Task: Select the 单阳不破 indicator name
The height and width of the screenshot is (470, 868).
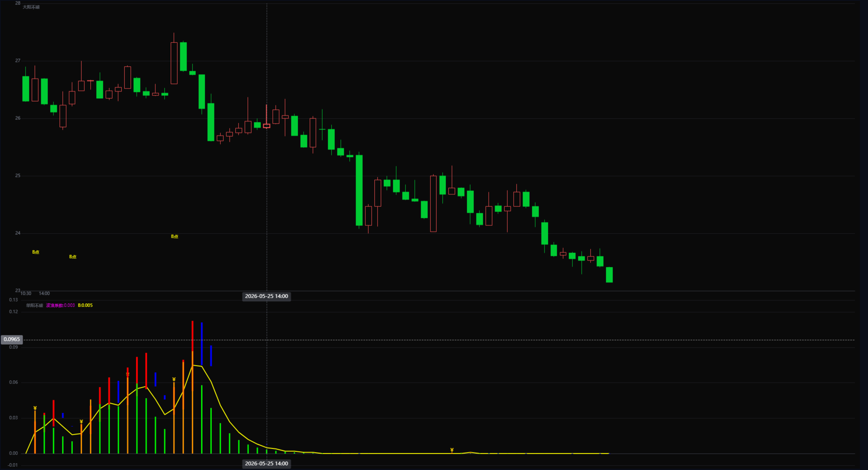Action: coord(34,305)
